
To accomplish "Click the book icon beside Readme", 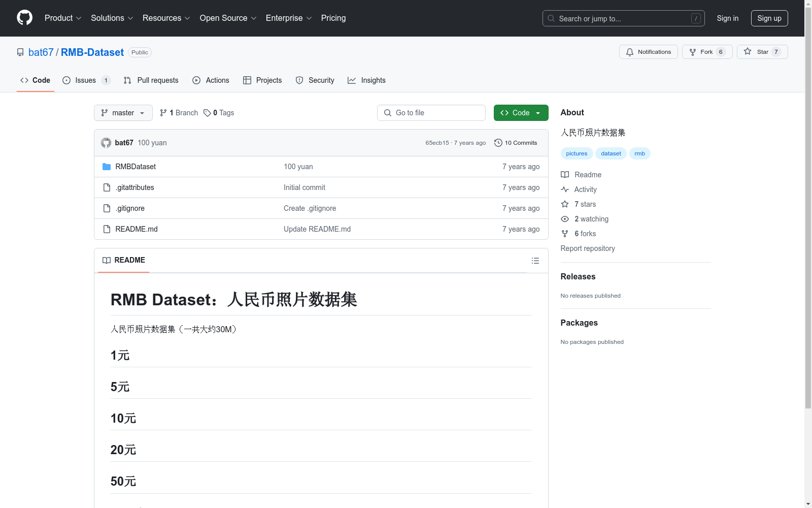I will click(565, 175).
